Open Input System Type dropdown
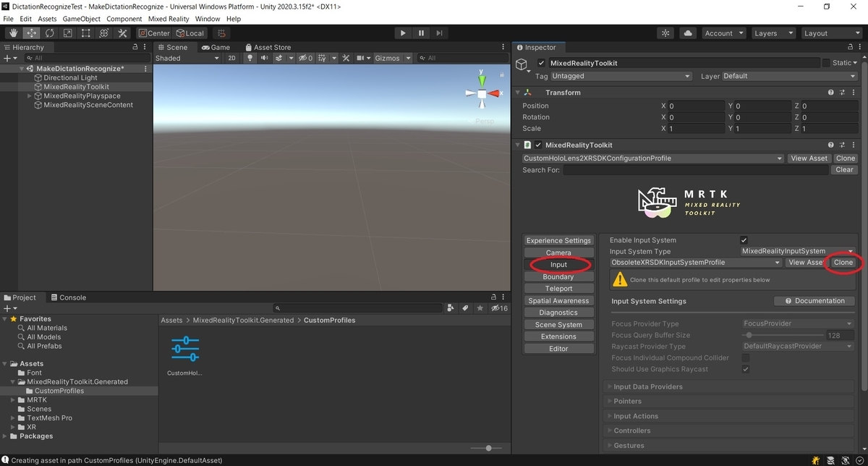This screenshot has height=466, width=868. [x=799, y=251]
